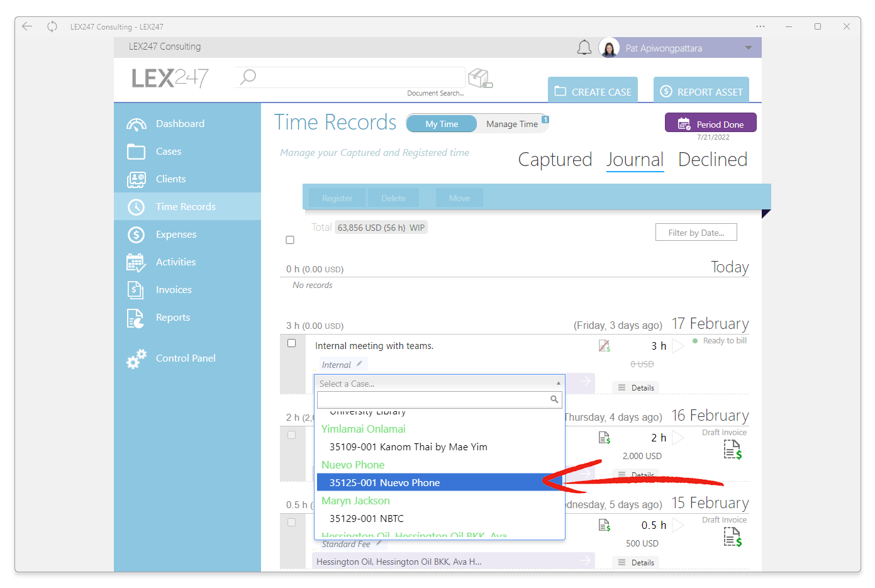Expand the user account dropdown arrow
875x588 pixels.
749,48
